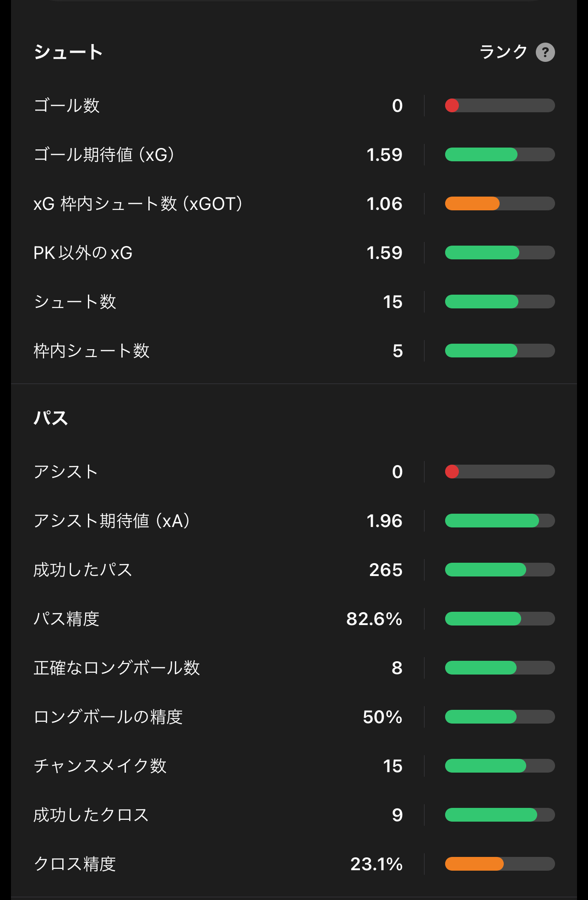Screen dimensions: 588x900
Task: Tap the ランク column header label
Action: (x=503, y=52)
